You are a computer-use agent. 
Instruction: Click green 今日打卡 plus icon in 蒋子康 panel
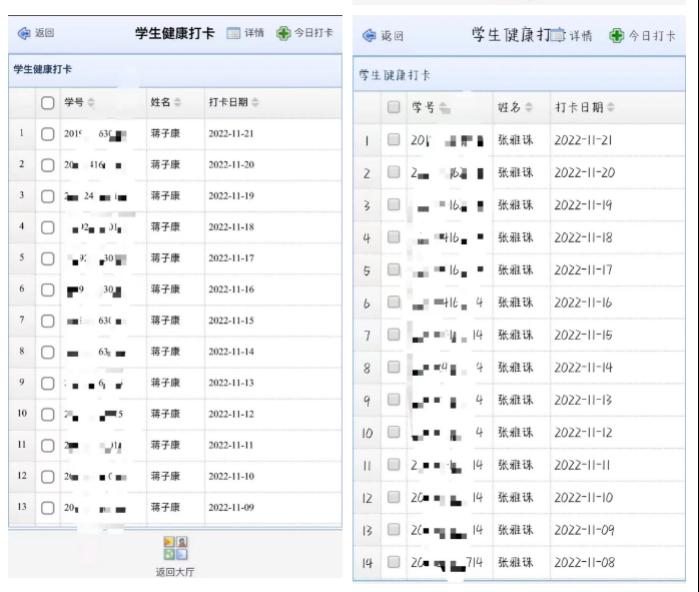pyautogui.click(x=284, y=33)
